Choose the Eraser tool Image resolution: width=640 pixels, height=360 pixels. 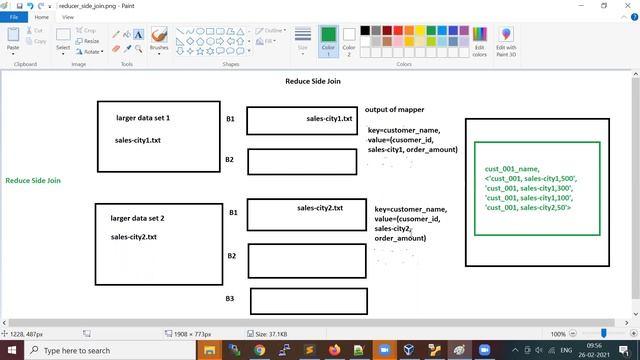coord(116,49)
